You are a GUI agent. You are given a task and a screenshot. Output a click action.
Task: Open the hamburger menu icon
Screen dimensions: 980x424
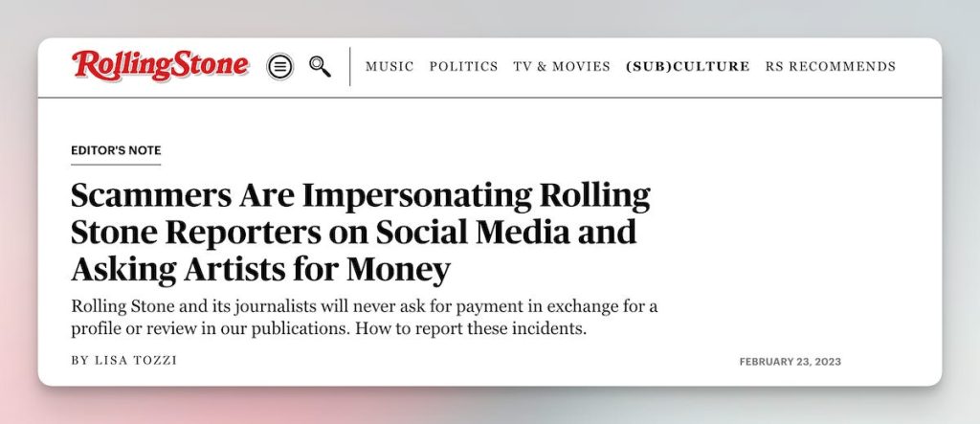(x=279, y=66)
